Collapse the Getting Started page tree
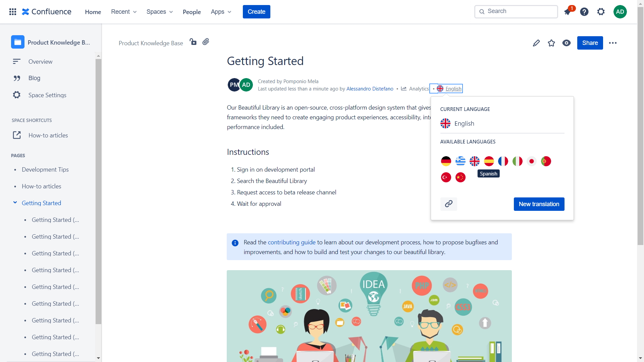 click(15, 202)
